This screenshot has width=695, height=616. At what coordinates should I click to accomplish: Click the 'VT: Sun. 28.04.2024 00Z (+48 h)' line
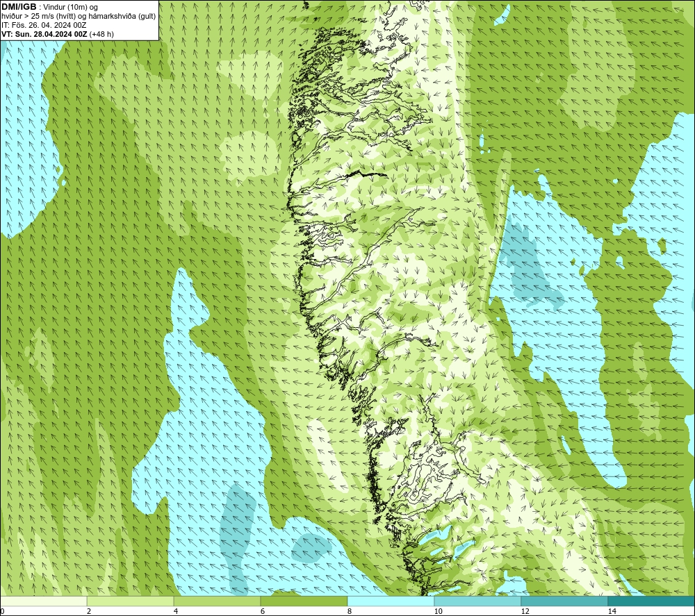click(x=58, y=34)
